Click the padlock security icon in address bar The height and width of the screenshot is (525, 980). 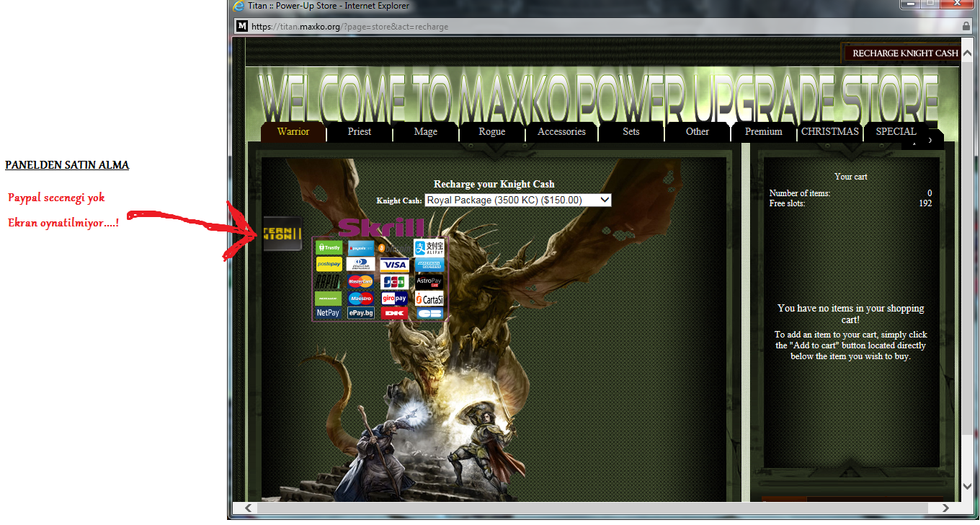click(966, 26)
